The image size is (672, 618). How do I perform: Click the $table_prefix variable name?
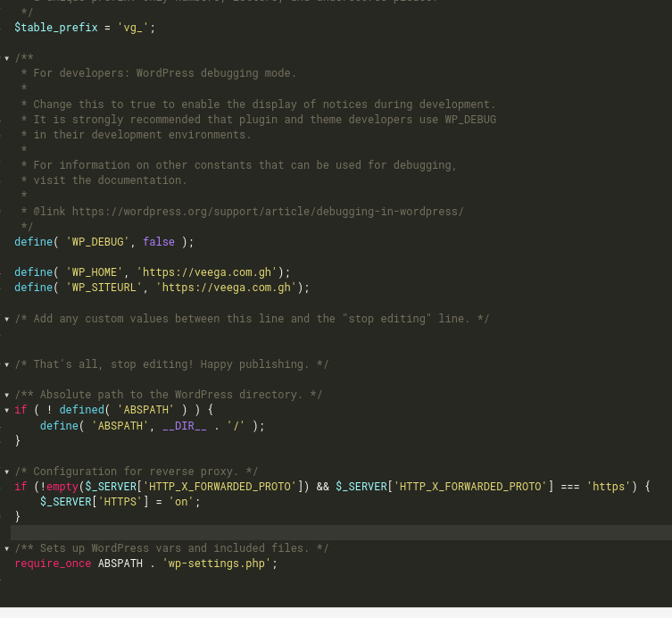55,28
